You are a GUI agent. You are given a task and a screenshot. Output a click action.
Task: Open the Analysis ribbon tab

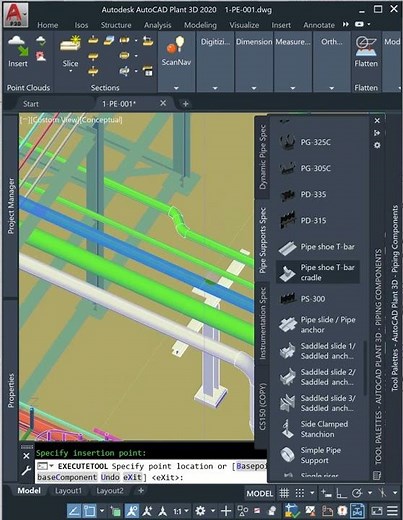pos(157,25)
